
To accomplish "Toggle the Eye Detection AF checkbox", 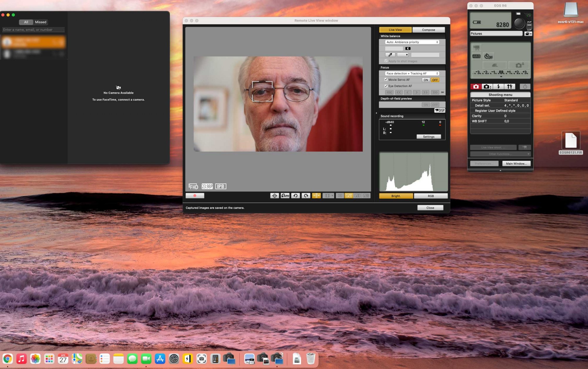I will coord(386,86).
